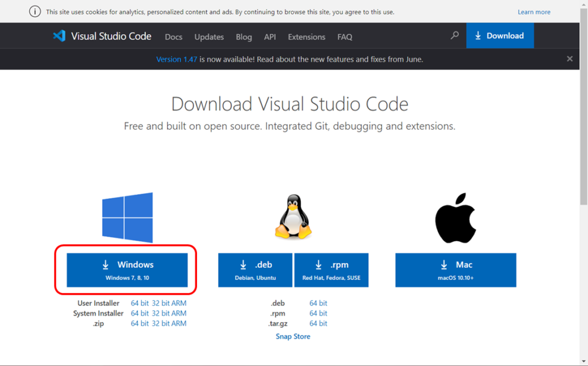
Task: Choose System Installer 32 bit link
Action: 161,313
